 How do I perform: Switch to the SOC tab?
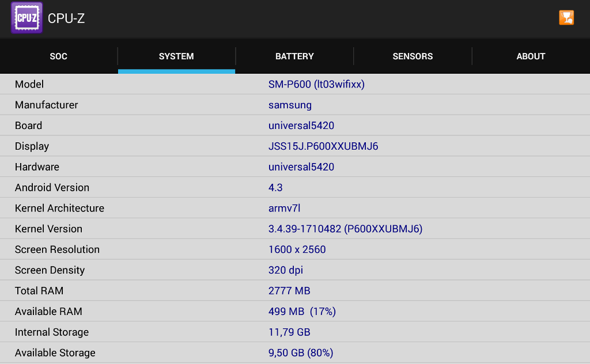(59, 56)
